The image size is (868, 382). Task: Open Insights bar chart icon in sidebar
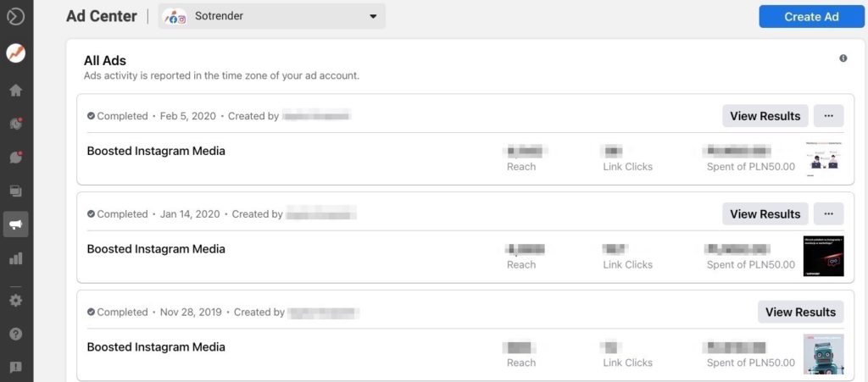(15, 258)
